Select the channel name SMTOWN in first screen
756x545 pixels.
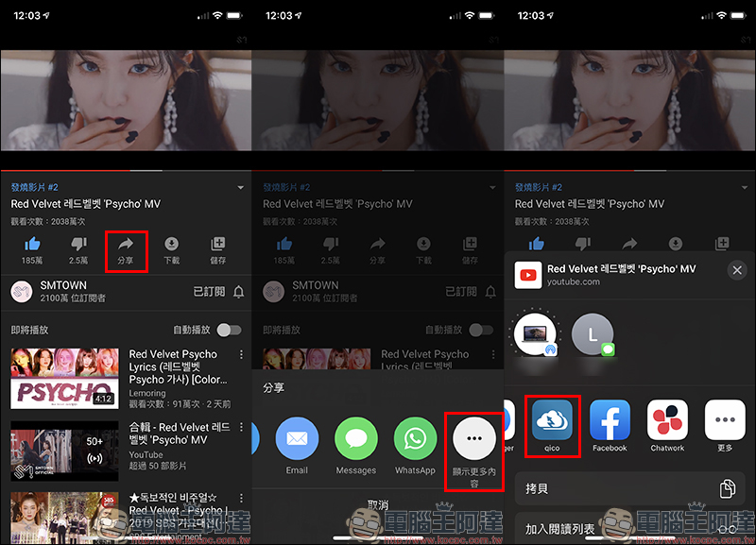pyautogui.click(x=63, y=285)
